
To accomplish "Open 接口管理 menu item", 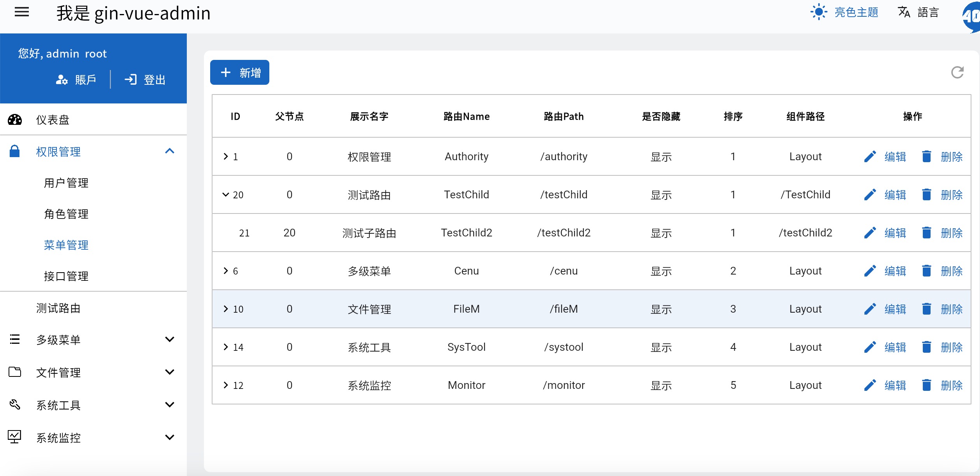I will [x=66, y=276].
